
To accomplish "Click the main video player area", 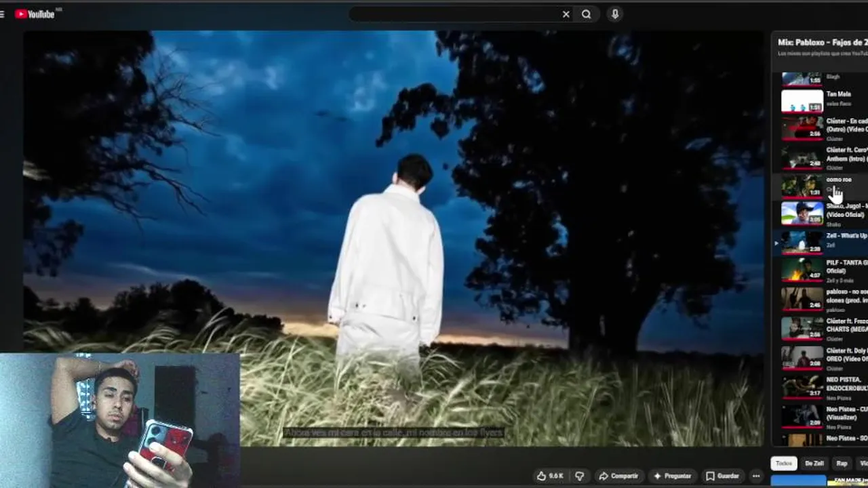I will [x=394, y=237].
